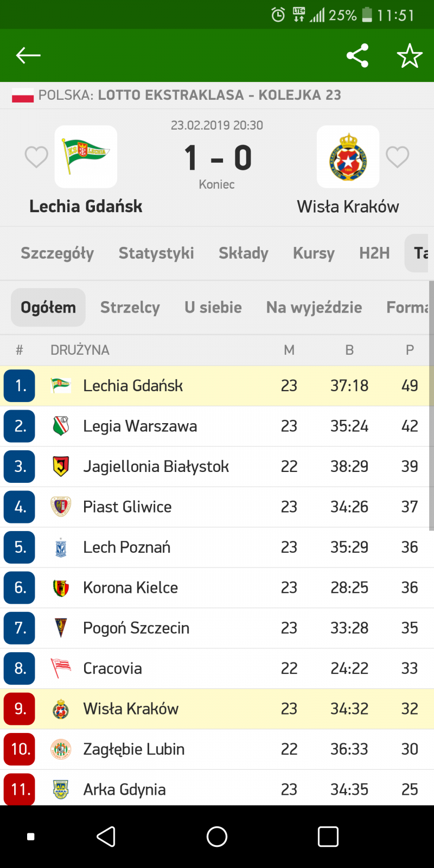Viewport: 434px width, 868px height.
Task: Tap the Android recent apps button
Action: [328, 837]
